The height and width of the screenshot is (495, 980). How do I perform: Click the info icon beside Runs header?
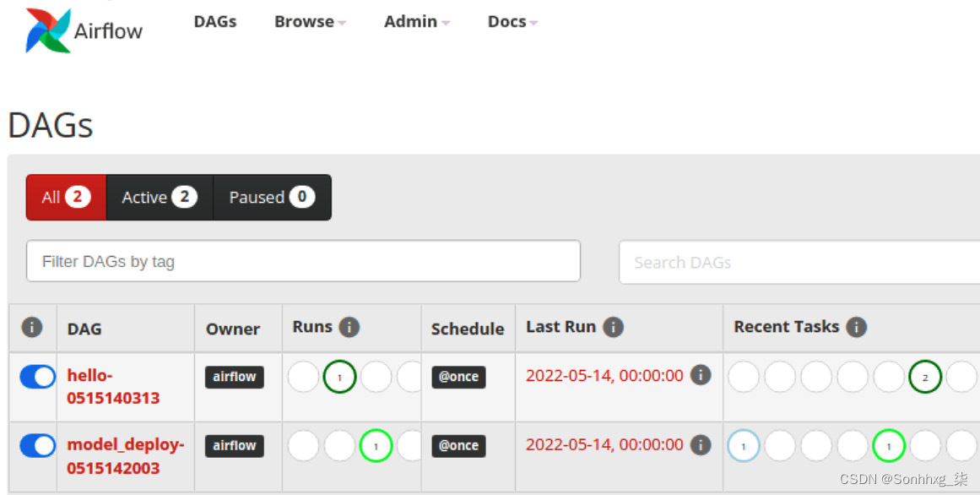[349, 327]
